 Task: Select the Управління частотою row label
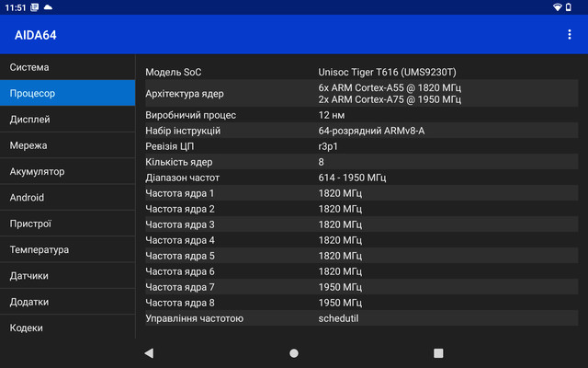pyautogui.click(x=194, y=318)
